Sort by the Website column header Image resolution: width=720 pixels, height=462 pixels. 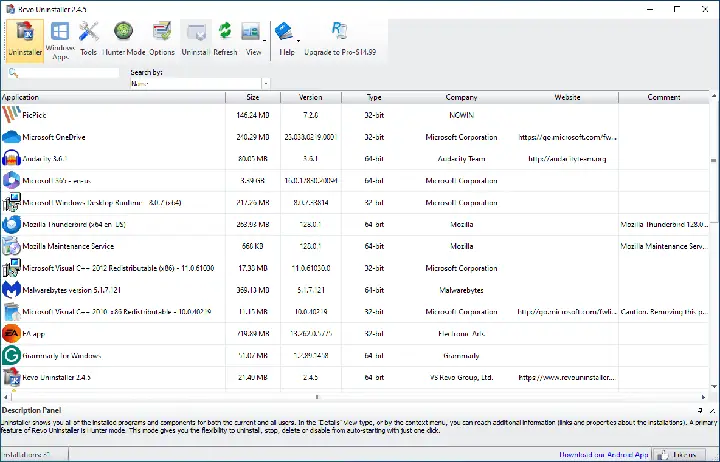point(567,97)
